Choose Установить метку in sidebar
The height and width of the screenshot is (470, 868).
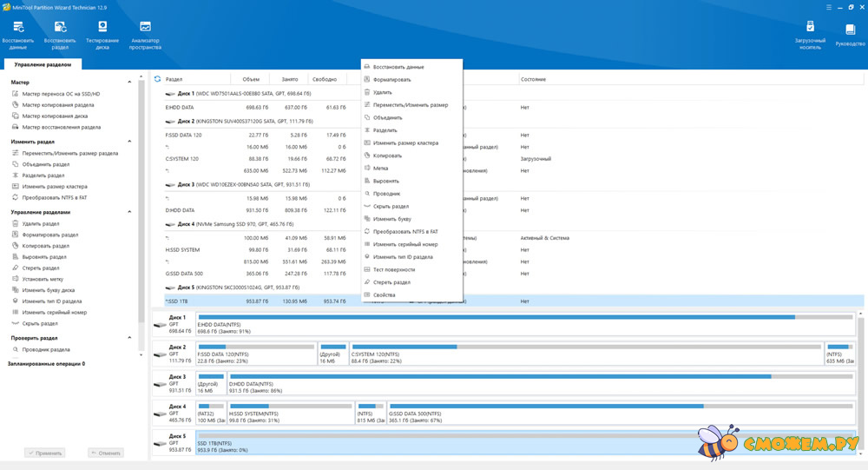tap(42, 279)
